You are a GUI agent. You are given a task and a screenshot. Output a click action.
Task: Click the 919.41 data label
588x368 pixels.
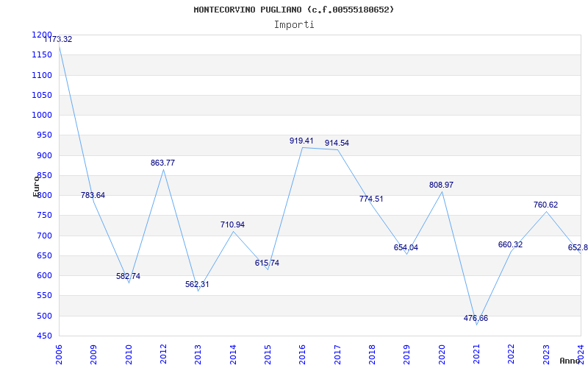tap(301, 141)
